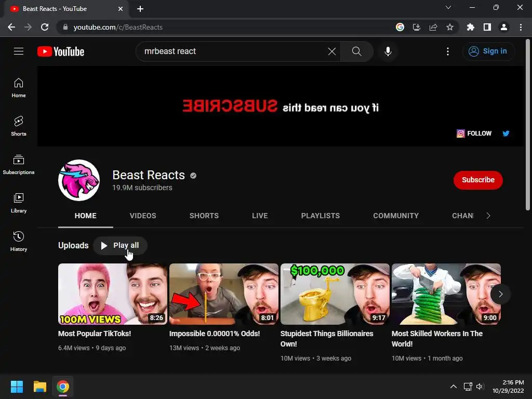Click the Sign in button

(489, 51)
